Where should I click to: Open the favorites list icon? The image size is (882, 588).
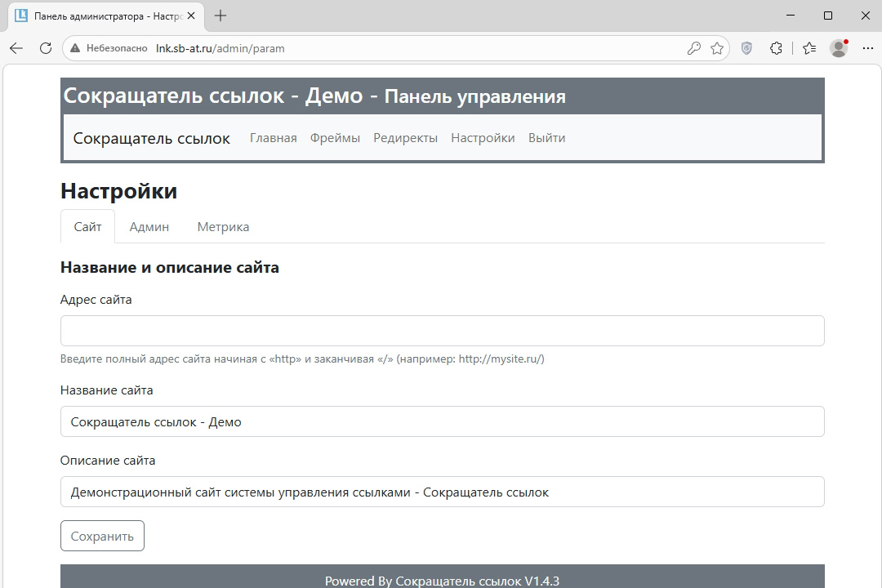(808, 48)
